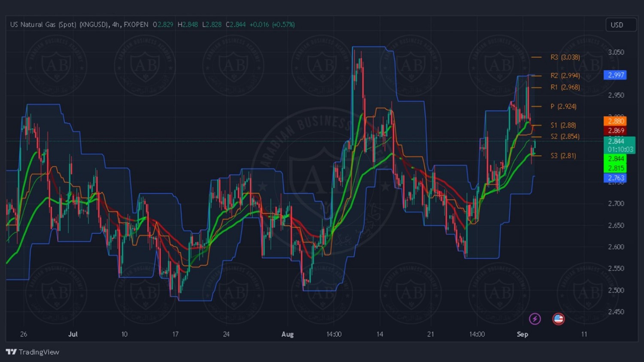Click the 2.950 price axis tick

[x=616, y=95]
